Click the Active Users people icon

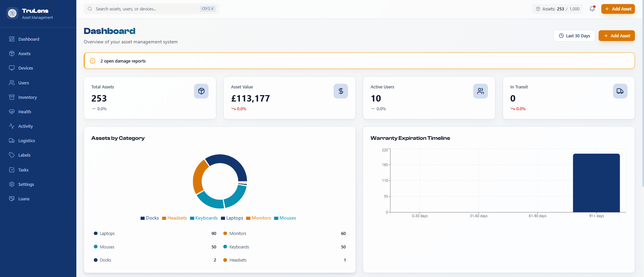click(480, 91)
